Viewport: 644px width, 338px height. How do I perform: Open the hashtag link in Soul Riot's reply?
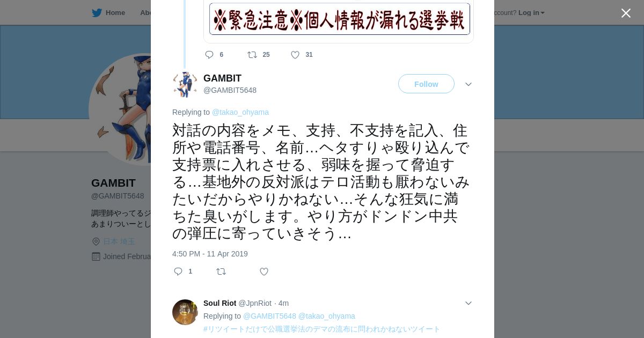pos(321,329)
